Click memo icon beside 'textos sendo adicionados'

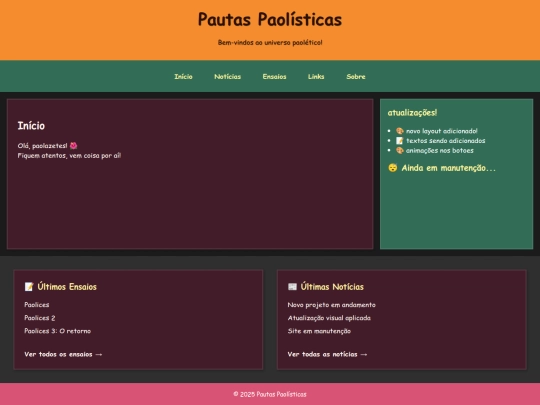tap(399, 141)
